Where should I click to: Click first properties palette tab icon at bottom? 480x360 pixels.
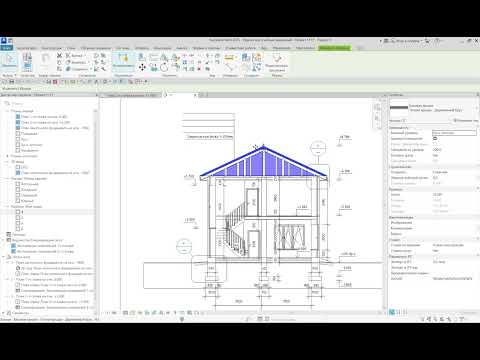tap(392, 312)
